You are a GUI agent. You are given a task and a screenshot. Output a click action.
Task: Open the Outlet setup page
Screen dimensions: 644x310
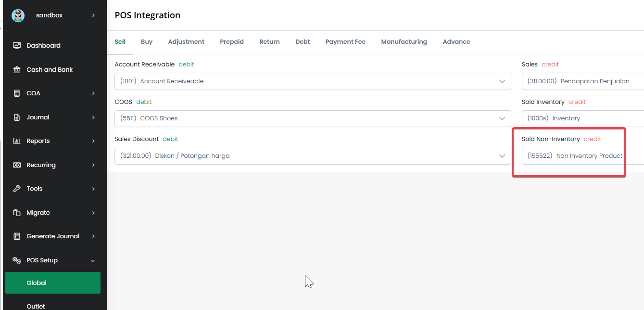[36, 306]
